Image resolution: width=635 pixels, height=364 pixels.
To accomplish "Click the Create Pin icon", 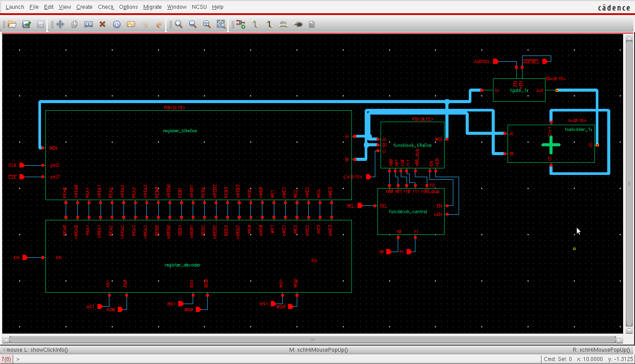I will pos(298,24).
